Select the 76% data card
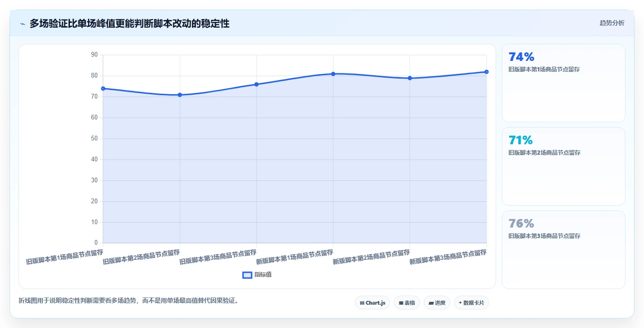644x328 pixels. click(564, 249)
